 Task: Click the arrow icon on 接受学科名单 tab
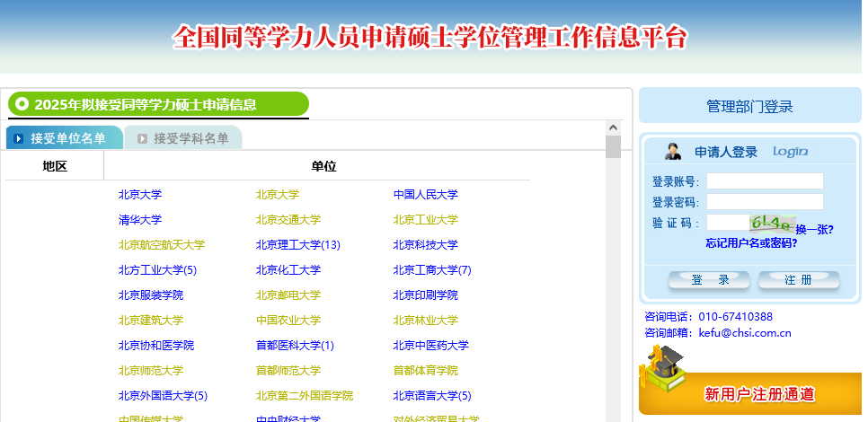(142, 139)
